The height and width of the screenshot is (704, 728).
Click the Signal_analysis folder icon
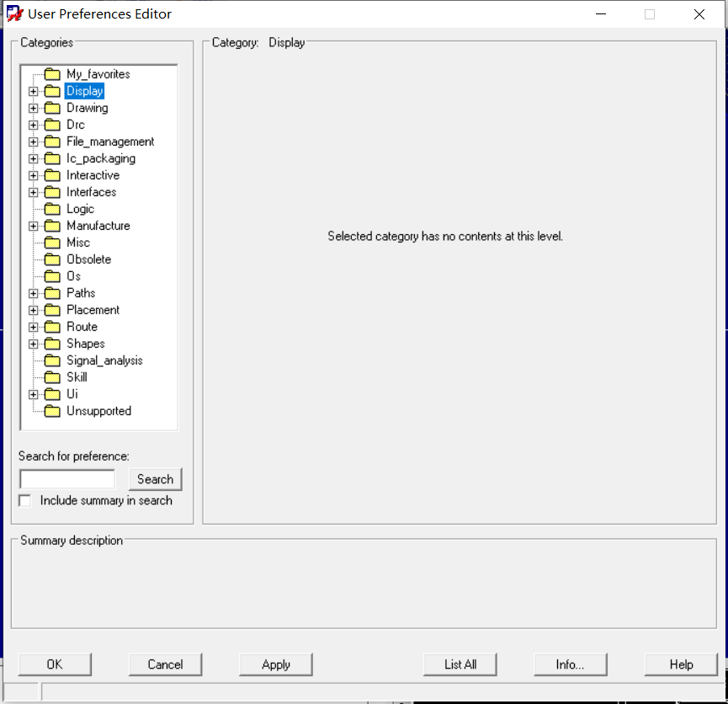(x=52, y=360)
